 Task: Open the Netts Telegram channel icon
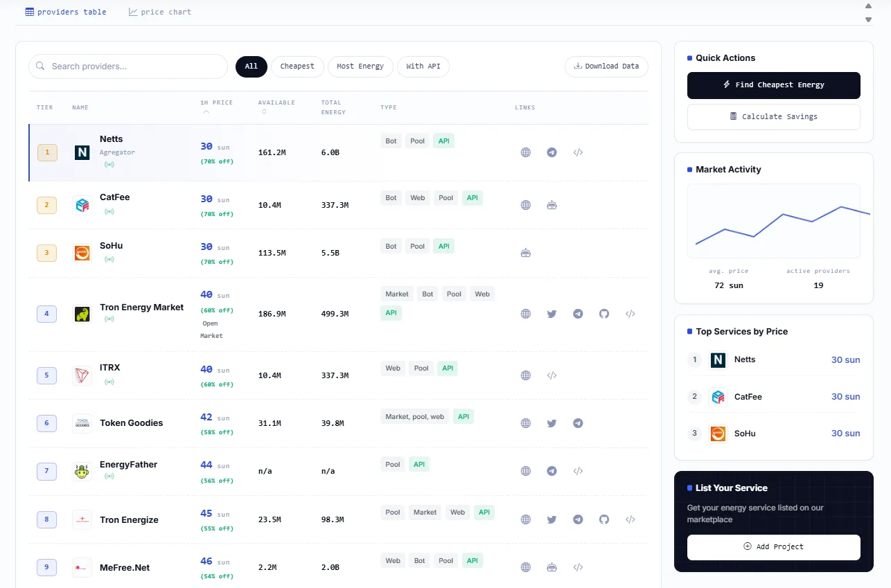point(552,152)
